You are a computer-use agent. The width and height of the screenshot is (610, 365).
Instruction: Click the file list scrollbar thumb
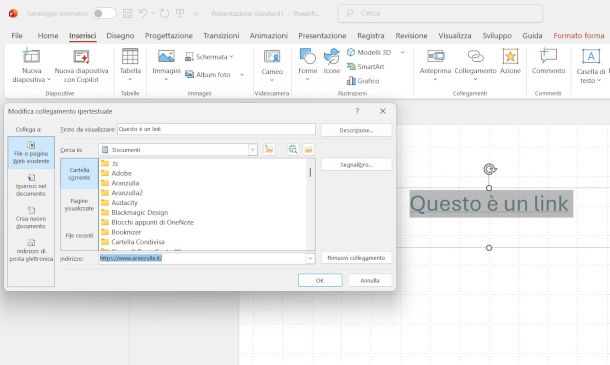[x=310, y=172]
